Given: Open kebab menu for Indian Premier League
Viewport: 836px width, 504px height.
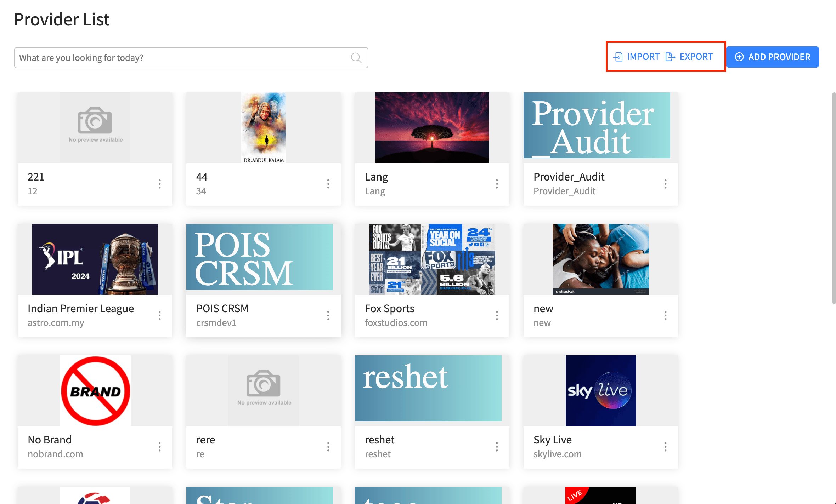Looking at the screenshot, I should (160, 315).
